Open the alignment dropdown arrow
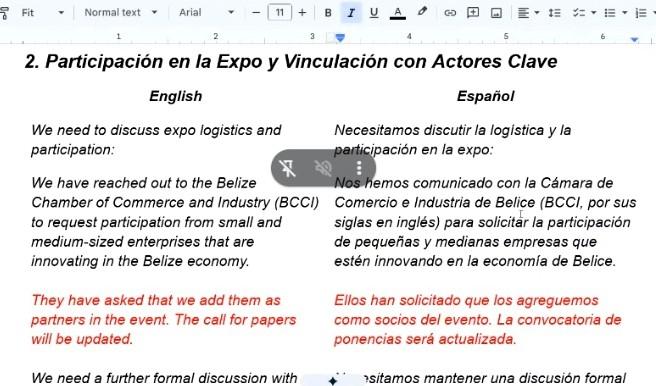 point(537,13)
